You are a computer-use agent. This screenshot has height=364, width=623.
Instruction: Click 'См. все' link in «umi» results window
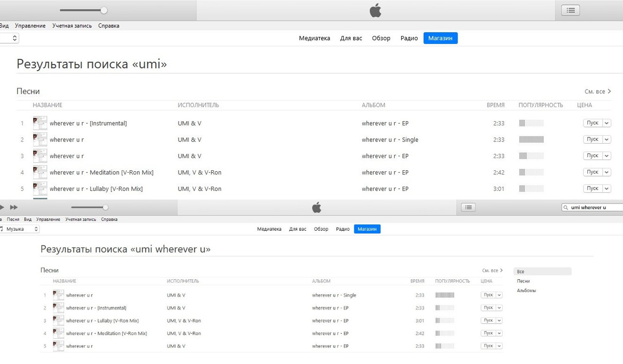[598, 91]
